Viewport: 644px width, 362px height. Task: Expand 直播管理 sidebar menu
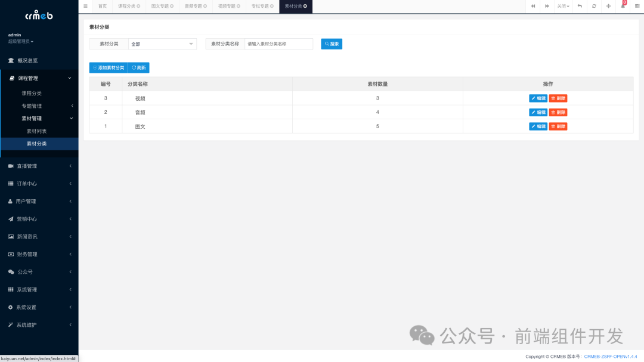tap(39, 166)
